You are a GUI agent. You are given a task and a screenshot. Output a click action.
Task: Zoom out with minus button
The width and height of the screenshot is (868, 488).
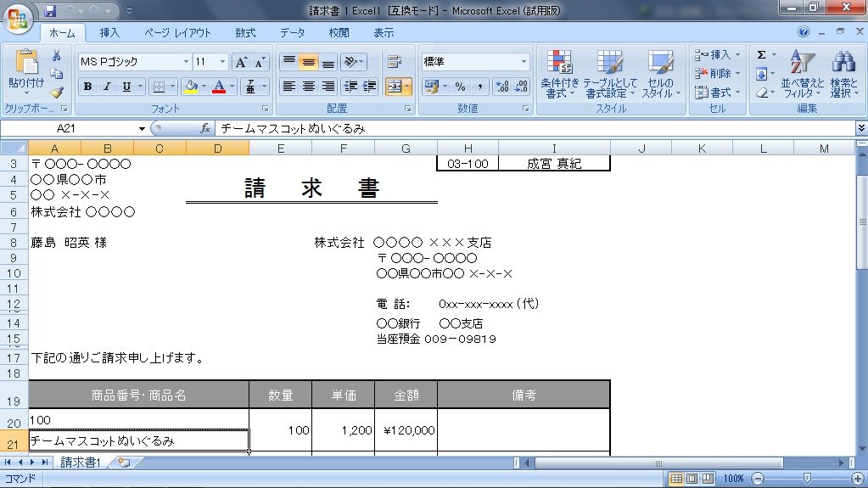tap(758, 478)
